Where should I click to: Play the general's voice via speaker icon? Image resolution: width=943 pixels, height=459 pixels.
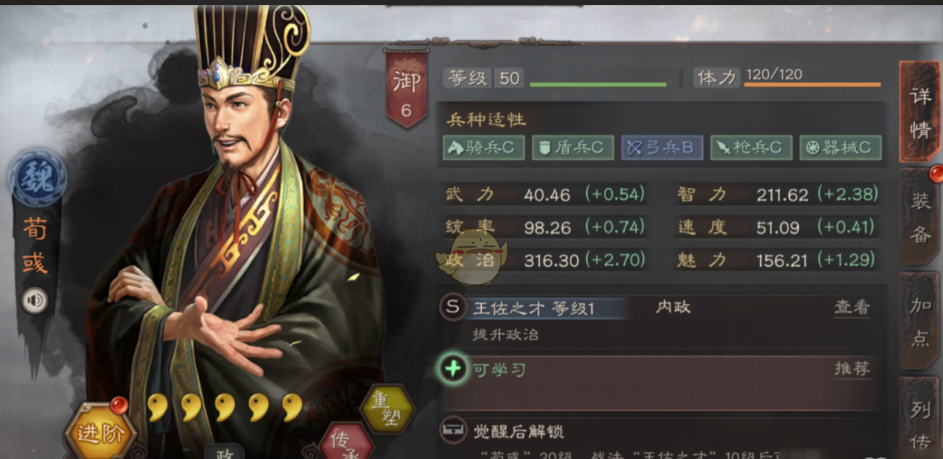(x=35, y=300)
